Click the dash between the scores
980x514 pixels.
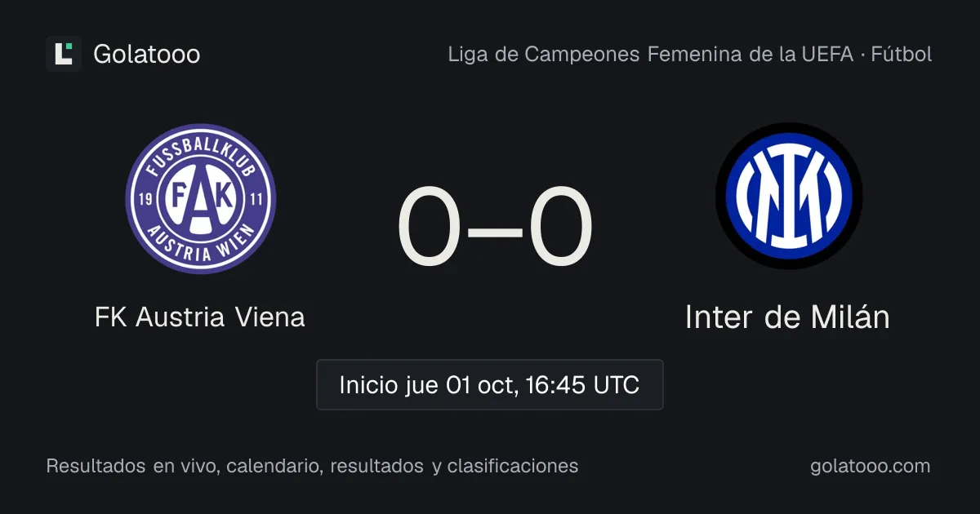click(495, 230)
